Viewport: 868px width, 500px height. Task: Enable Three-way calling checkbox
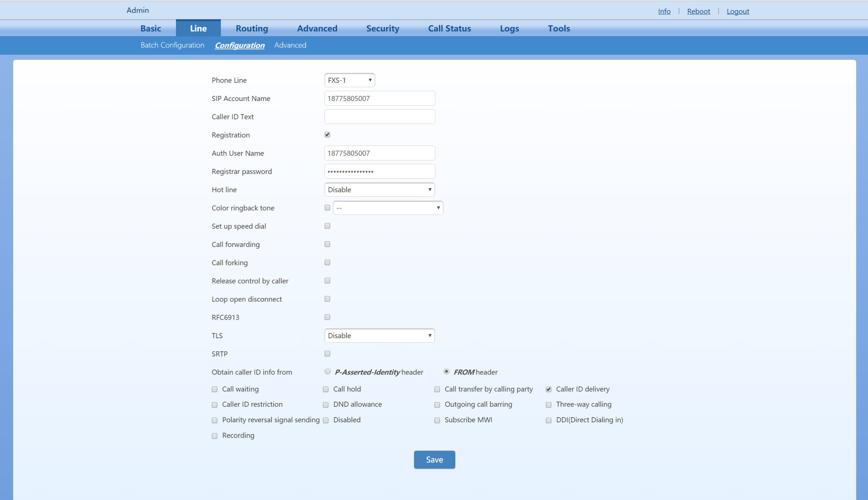(549, 405)
